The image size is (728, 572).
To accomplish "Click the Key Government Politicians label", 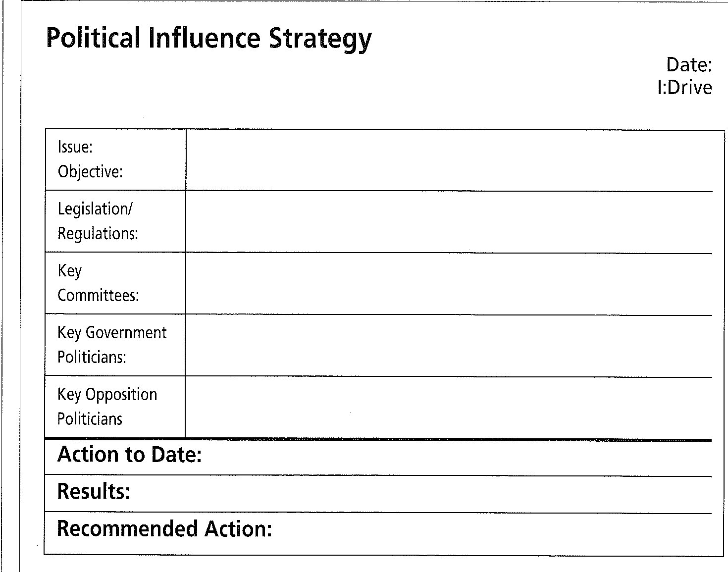I will pos(112,345).
